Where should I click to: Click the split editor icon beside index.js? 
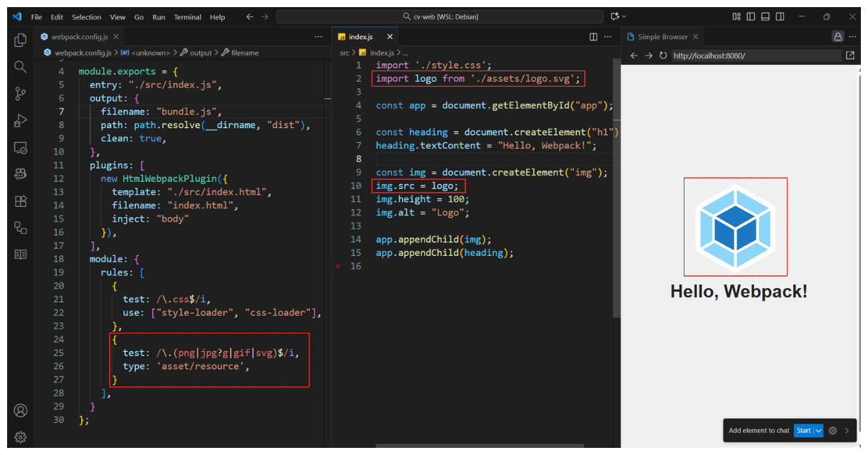coord(593,37)
